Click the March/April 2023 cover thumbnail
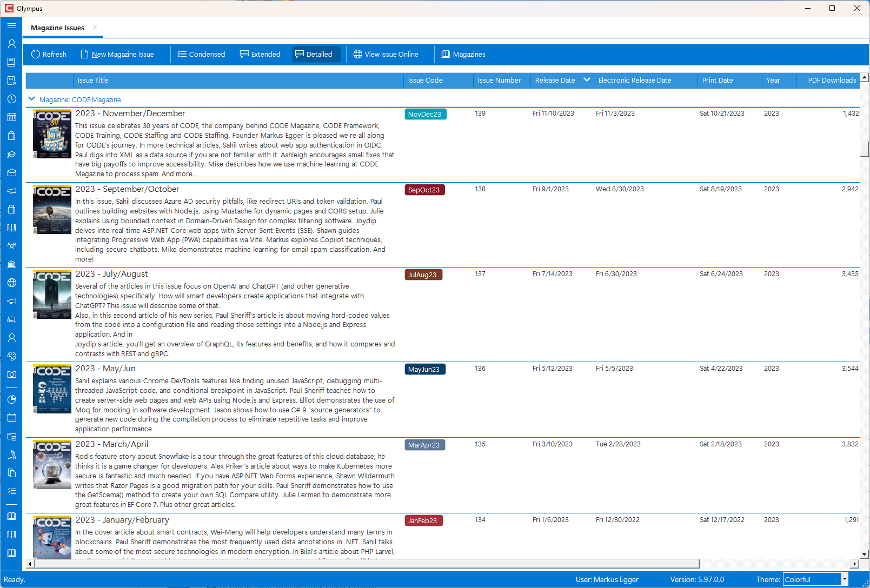Image resolution: width=870 pixels, height=588 pixels. click(52, 464)
